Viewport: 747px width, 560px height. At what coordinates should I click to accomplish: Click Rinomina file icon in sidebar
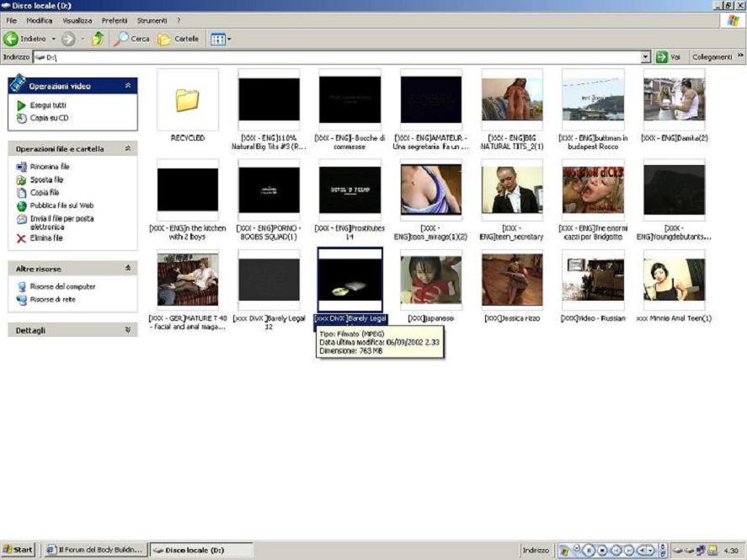click(x=22, y=167)
